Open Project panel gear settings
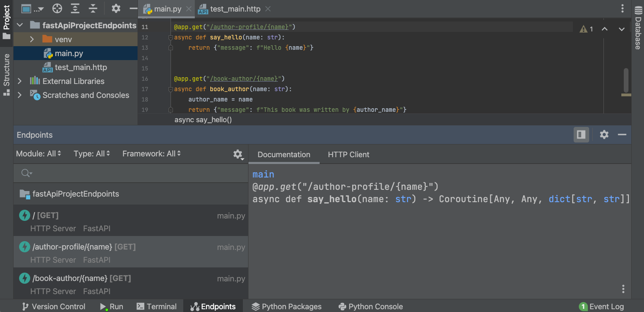Viewport: 644px width, 312px height. pos(116,8)
